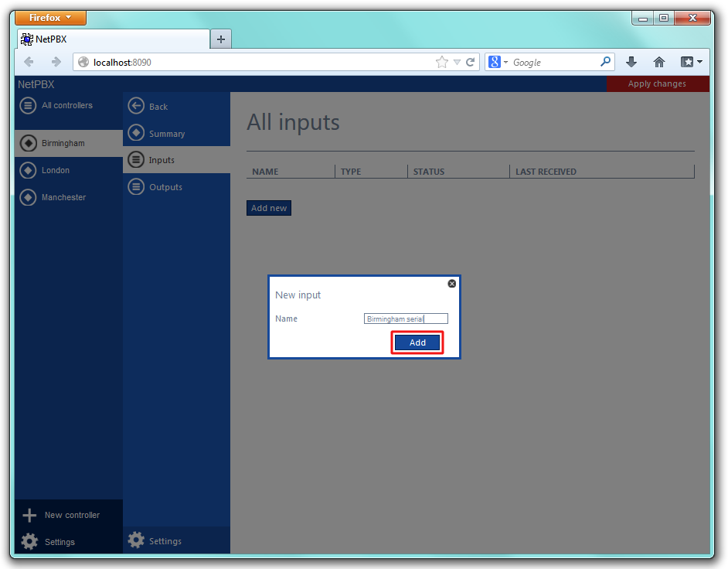Screen dimensions: 728x569
Task: Click the Back arrow icon
Action: [x=137, y=107]
